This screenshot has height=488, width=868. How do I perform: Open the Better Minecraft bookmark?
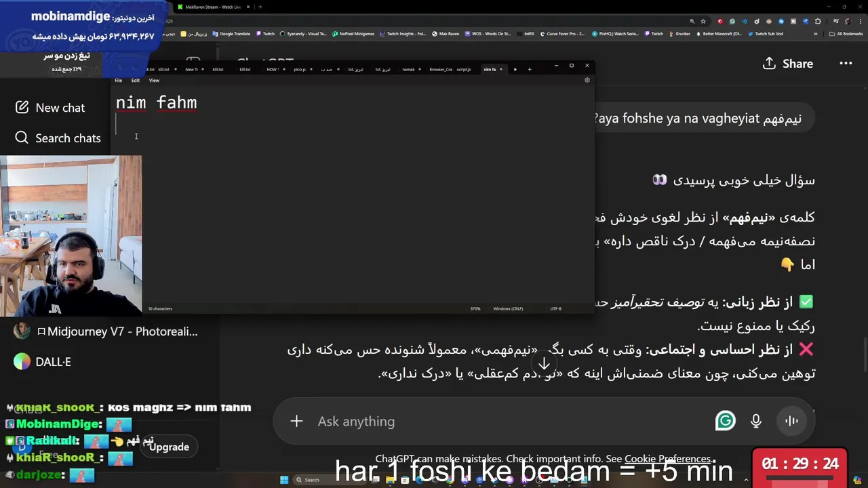click(x=719, y=34)
